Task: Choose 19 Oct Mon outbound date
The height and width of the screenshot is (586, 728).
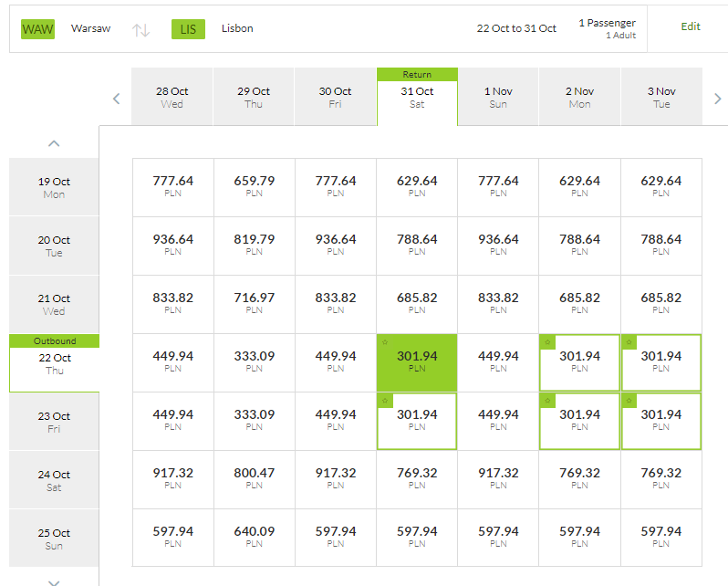Action: tap(55, 187)
